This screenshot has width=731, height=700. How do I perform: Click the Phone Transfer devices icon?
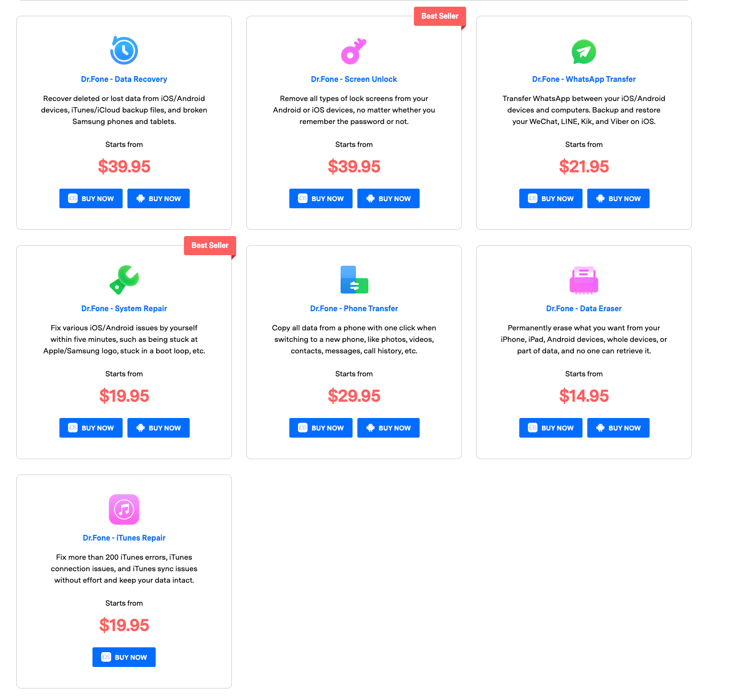coord(354,280)
